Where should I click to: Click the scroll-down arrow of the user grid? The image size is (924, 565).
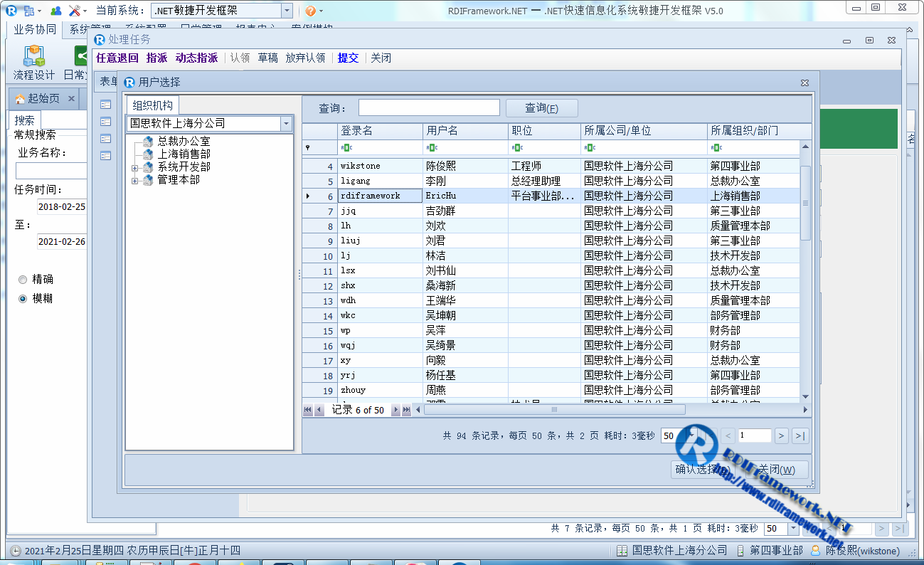click(805, 396)
